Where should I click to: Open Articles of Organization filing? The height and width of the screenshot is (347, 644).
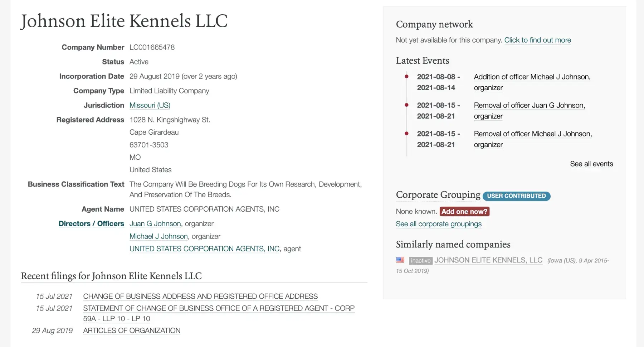(132, 331)
